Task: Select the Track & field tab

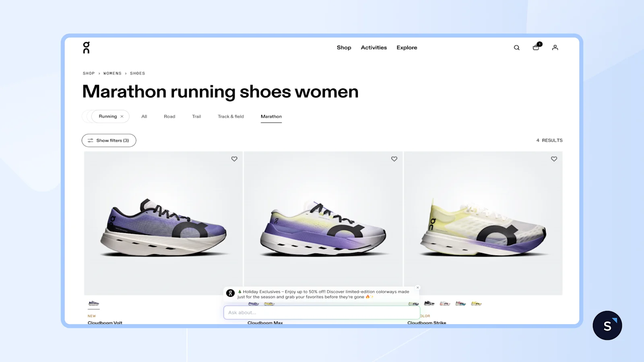Action: pyautogui.click(x=231, y=117)
